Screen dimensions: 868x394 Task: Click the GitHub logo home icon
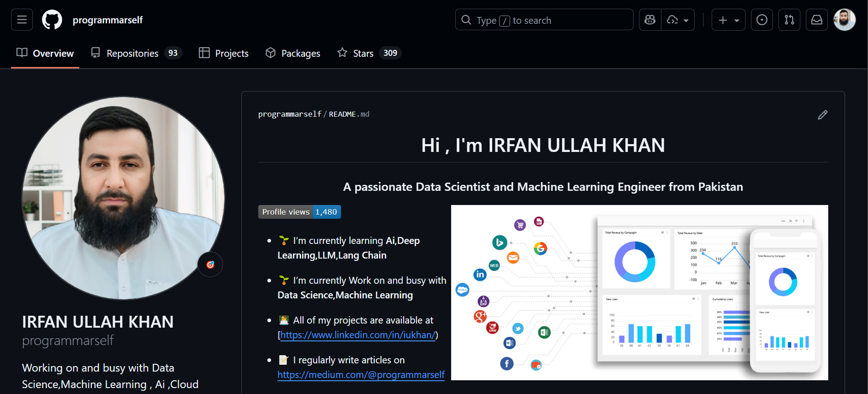click(52, 20)
